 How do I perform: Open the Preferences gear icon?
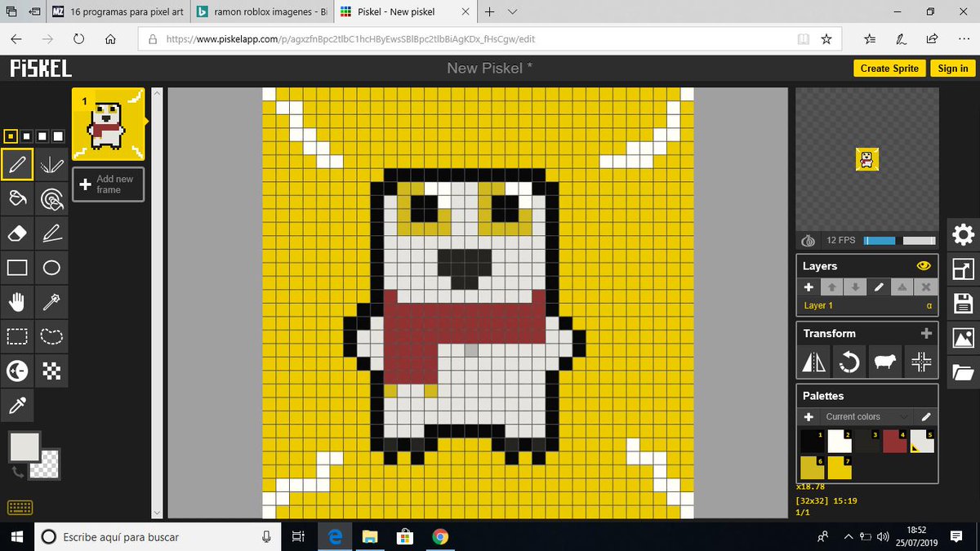click(x=964, y=236)
